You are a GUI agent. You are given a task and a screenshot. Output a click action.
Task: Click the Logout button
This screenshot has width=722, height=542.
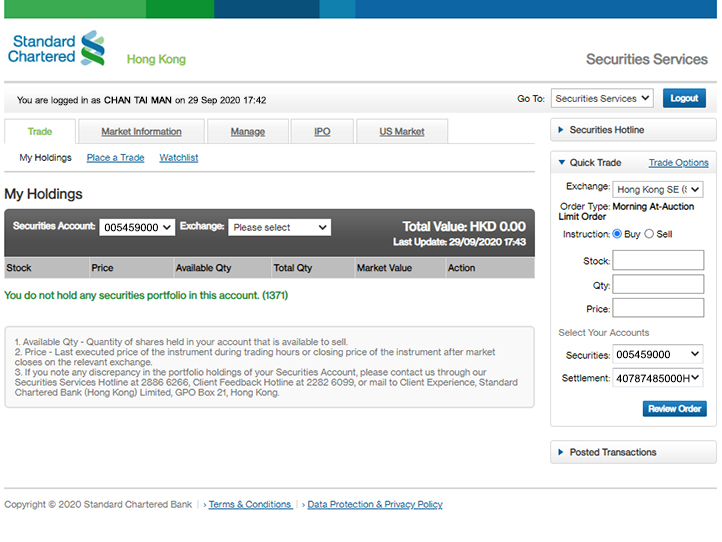point(684,98)
